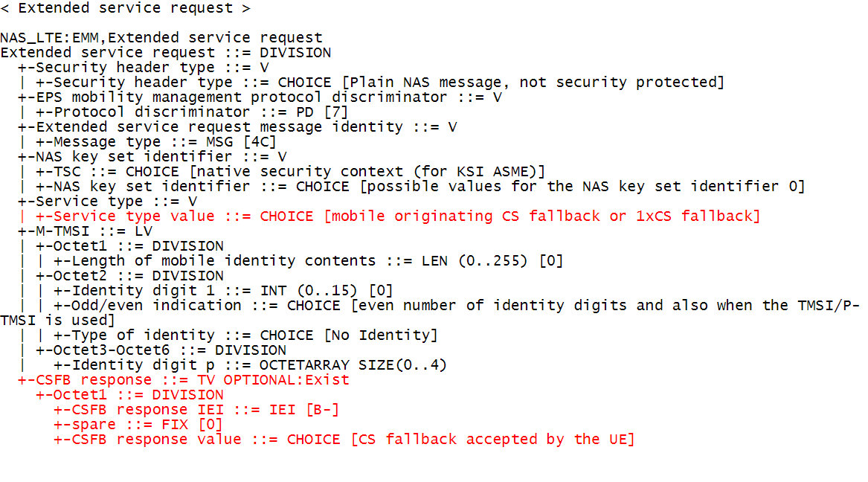Select Length of mobile identity contents line

(309, 261)
